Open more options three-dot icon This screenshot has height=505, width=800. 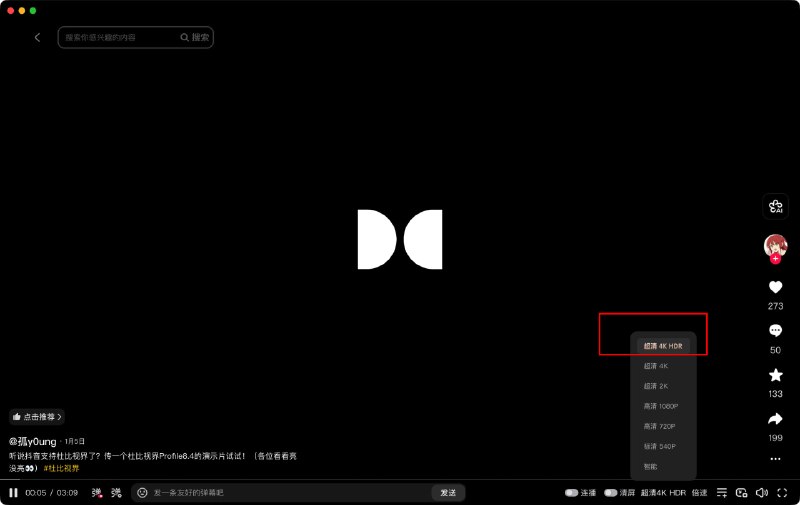[776, 459]
